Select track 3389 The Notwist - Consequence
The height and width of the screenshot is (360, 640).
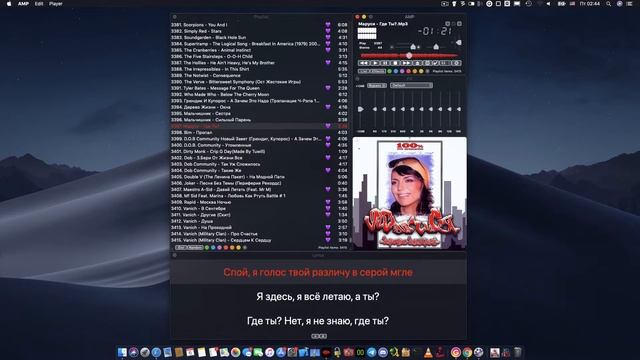pos(260,76)
